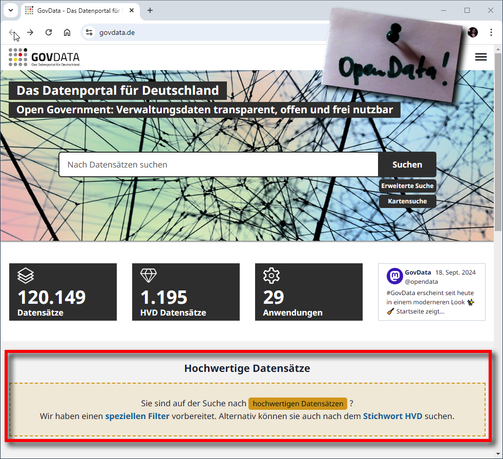Click the layers icon on Datensätze tile

click(x=26, y=276)
